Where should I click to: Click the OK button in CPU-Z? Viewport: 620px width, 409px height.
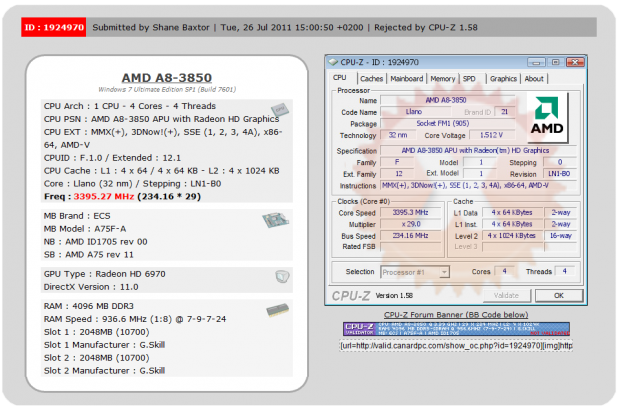coord(559,295)
